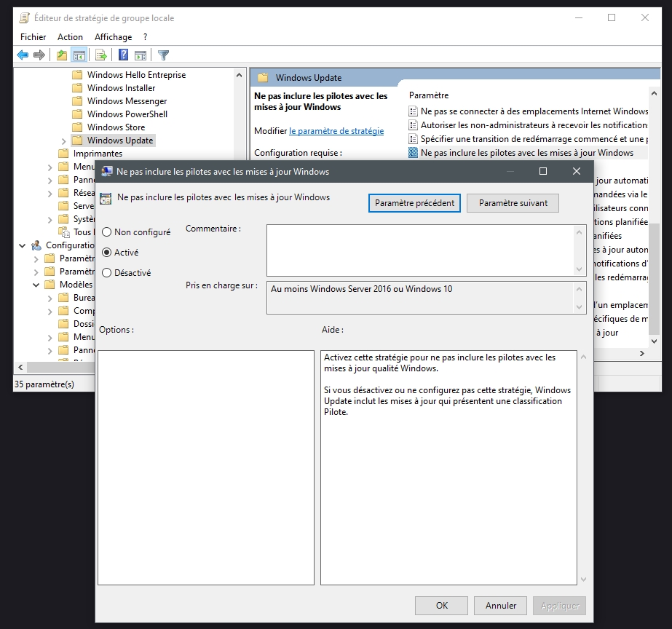Click the show/hide action pane icon

coord(141,55)
